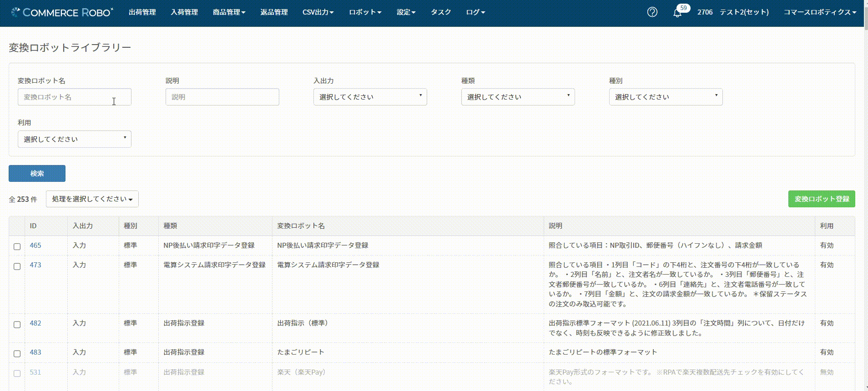Open the ID link 531

click(35, 372)
